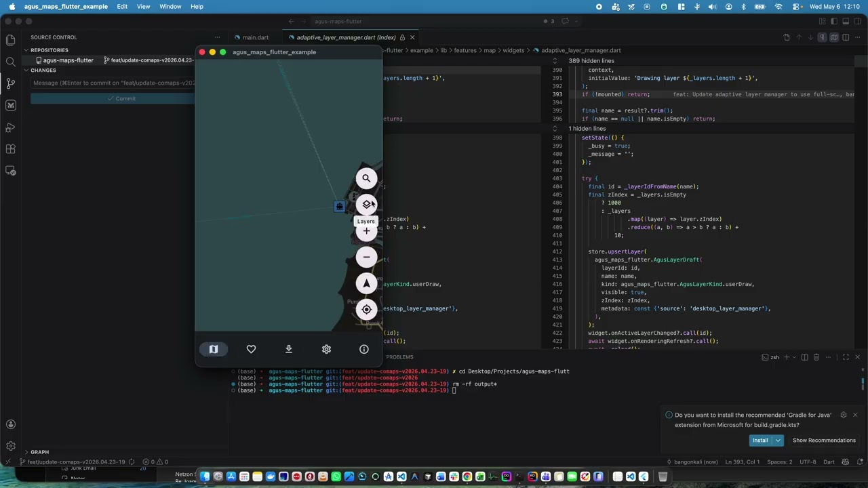Open the Manage gear in activity bar
868x488 pixels.
[11, 446]
